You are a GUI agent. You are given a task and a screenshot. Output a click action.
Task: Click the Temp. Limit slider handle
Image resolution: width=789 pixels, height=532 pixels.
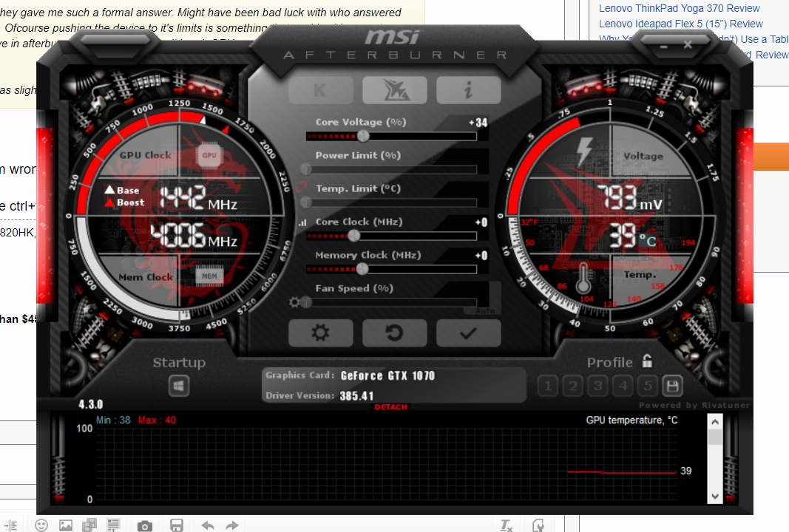(306, 202)
